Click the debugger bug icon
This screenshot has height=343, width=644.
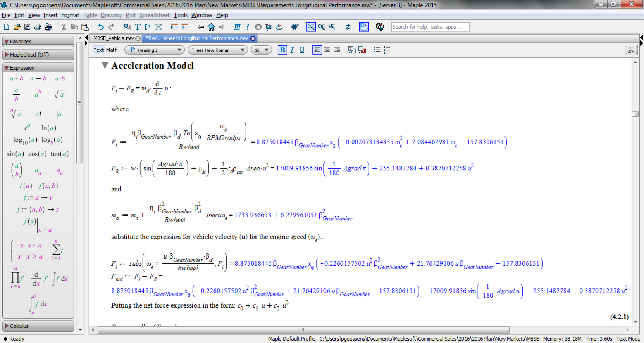point(269,27)
